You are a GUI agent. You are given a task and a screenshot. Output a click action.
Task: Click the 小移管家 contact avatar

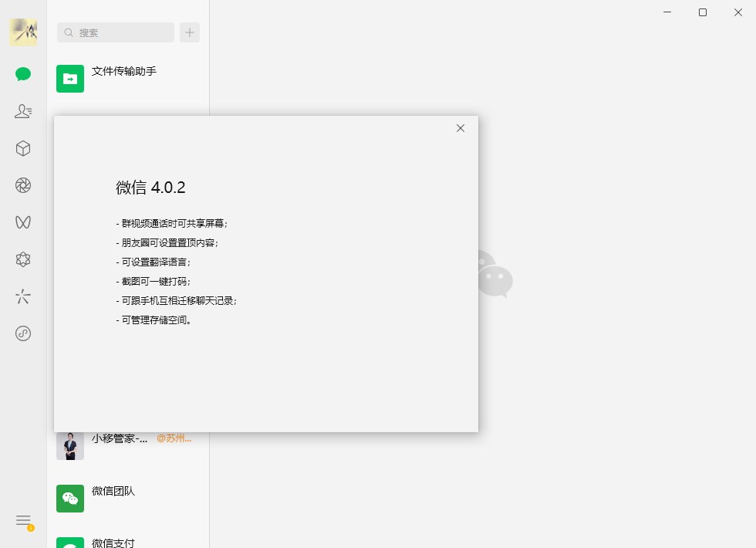coord(70,446)
